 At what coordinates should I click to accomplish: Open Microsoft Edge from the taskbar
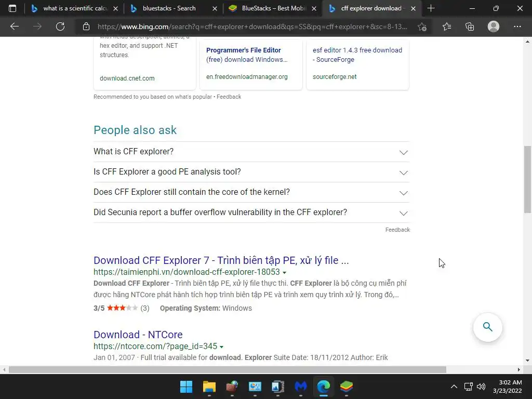coord(323,387)
